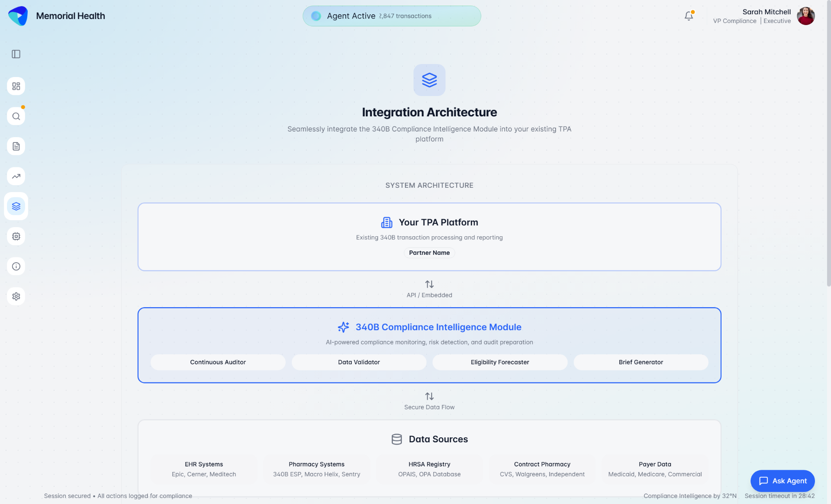Click Sarah Mitchell's profile avatar
Viewport: 831px width, 504px height.
click(805, 16)
